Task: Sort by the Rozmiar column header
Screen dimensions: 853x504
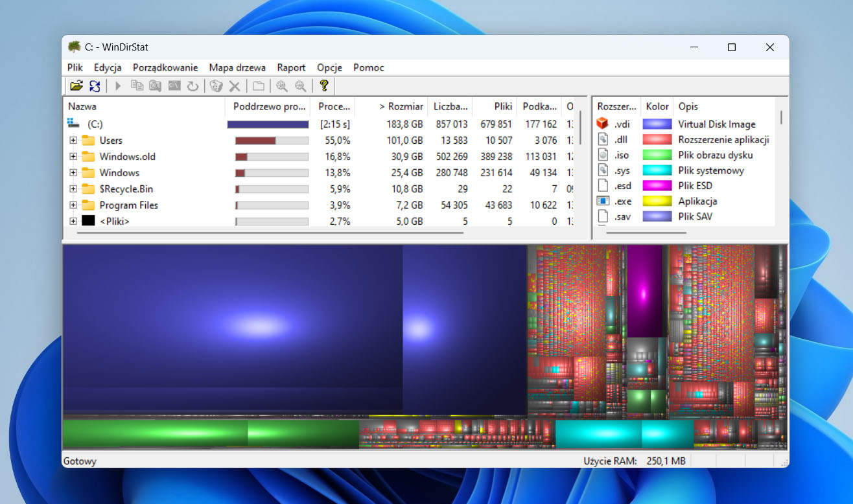Action: click(401, 107)
